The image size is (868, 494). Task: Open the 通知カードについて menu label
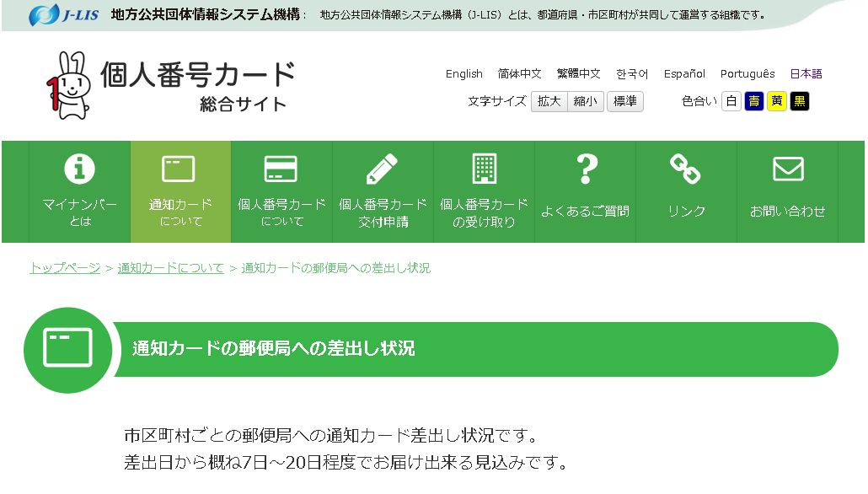click(x=180, y=212)
